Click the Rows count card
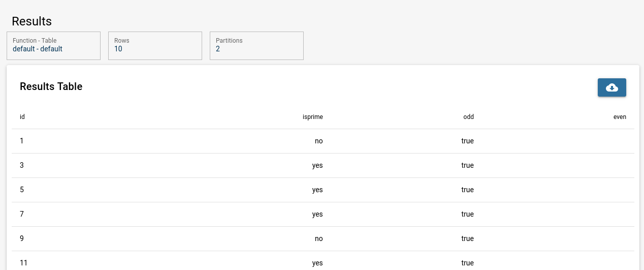Image resolution: width=644 pixels, height=270 pixels. click(155, 46)
